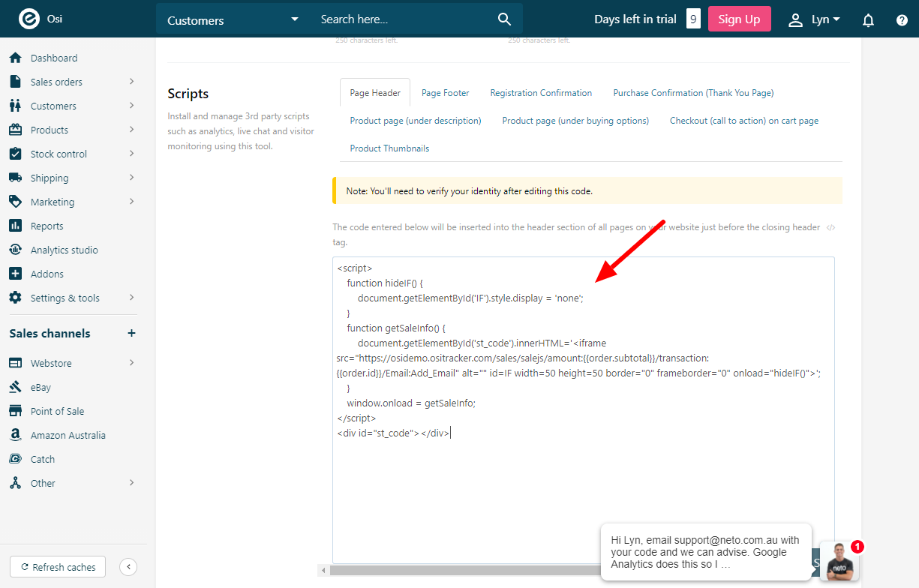This screenshot has height=588, width=919.
Task: Expand the Settings & tools submenu chevron
Action: 131,298
